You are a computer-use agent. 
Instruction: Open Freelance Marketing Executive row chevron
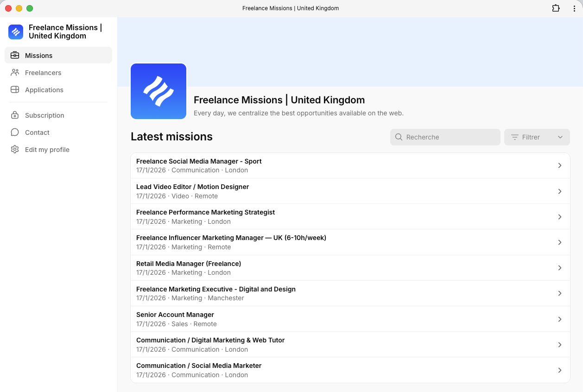click(560, 293)
